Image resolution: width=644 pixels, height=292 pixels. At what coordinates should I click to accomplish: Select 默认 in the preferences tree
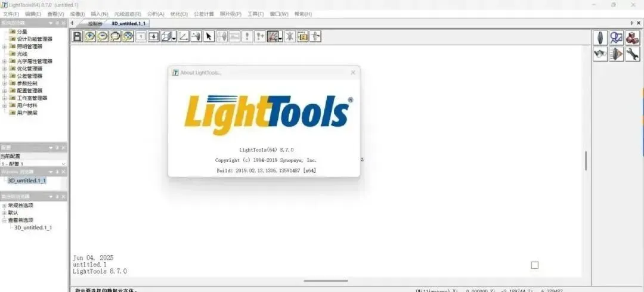[13, 213]
